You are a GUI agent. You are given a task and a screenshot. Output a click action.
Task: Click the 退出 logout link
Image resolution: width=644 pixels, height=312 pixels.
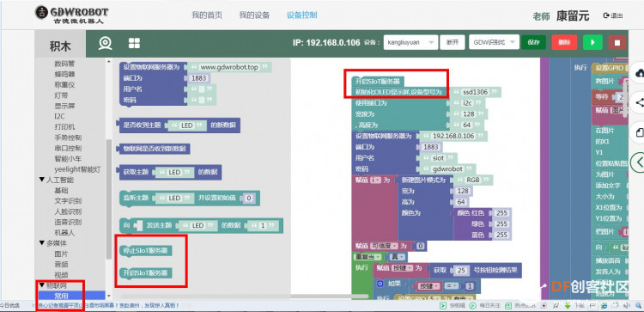pos(613,15)
